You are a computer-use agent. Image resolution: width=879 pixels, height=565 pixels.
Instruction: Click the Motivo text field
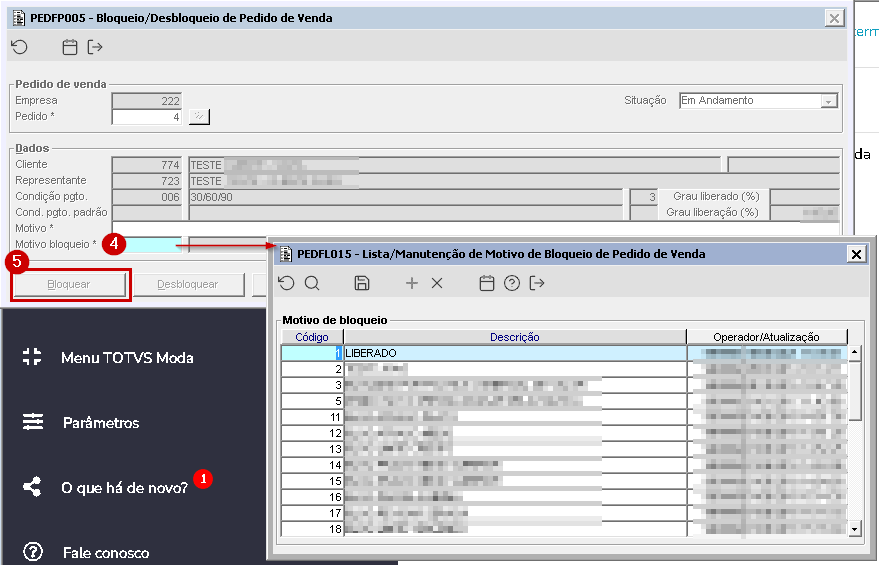[x=475, y=228]
